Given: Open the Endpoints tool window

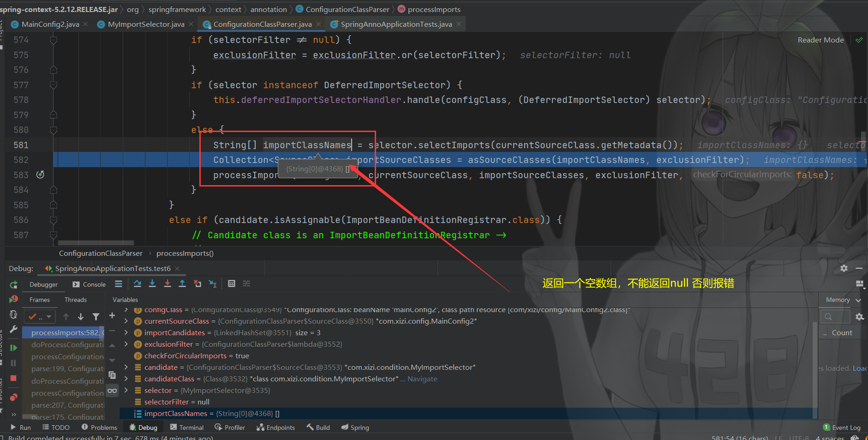Looking at the screenshot, I should click(x=276, y=428).
